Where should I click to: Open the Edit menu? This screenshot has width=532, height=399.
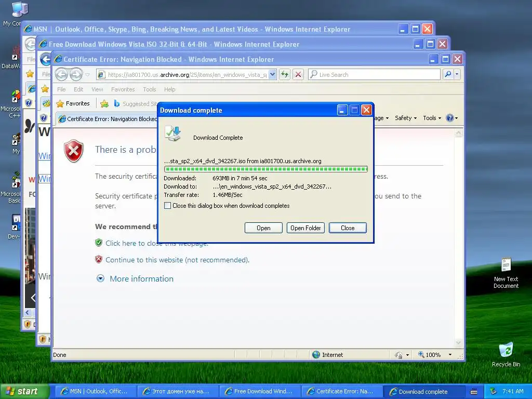coord(78,89)
